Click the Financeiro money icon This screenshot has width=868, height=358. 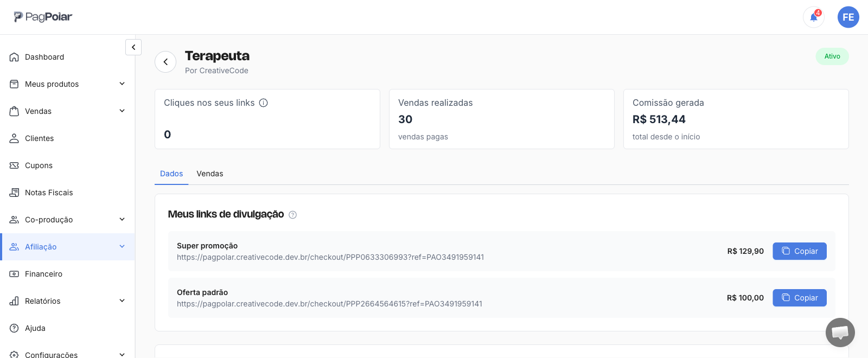14,274
